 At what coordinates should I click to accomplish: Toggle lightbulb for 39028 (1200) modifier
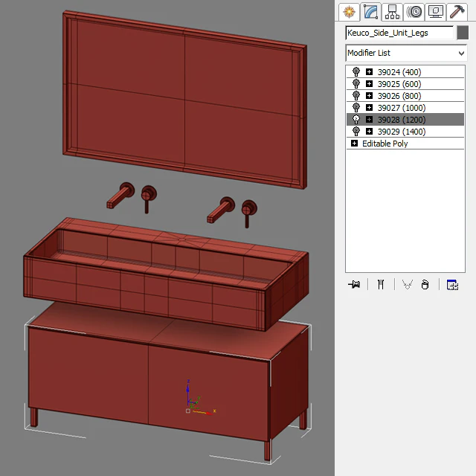(356, 119)
